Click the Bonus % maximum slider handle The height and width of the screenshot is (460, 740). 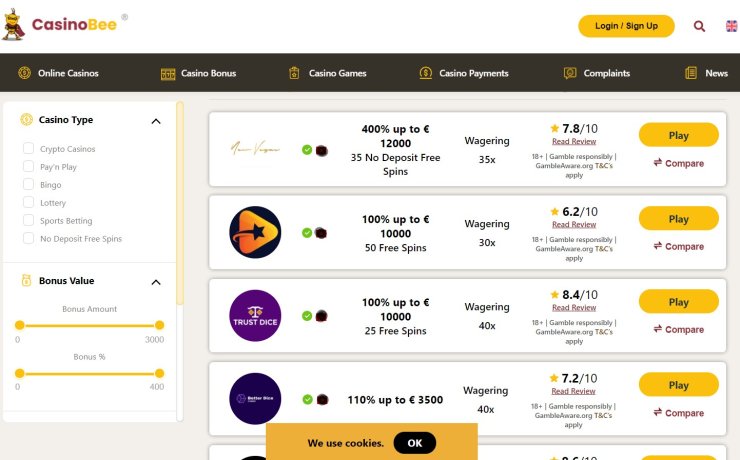160,373
